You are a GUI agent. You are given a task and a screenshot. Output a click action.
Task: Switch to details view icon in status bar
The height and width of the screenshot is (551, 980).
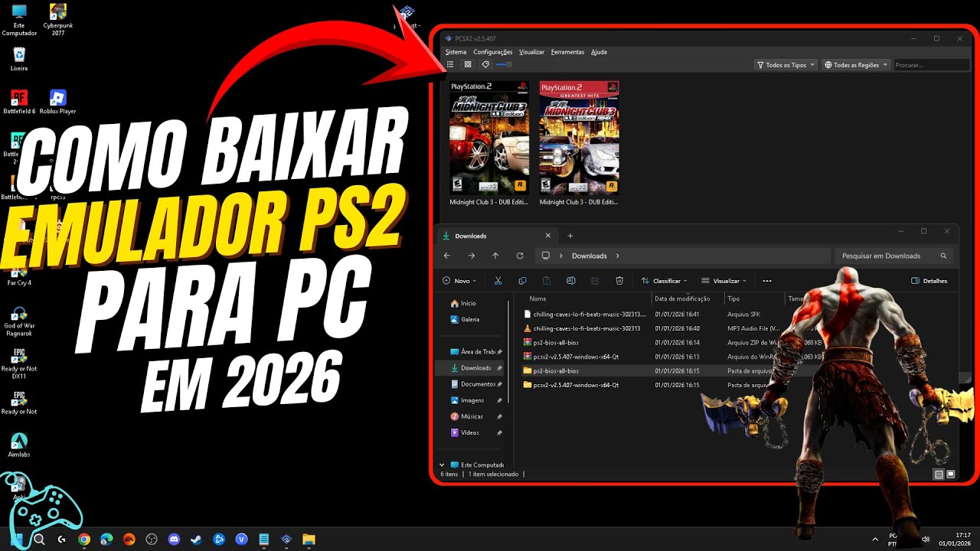(x=939, y=474)
